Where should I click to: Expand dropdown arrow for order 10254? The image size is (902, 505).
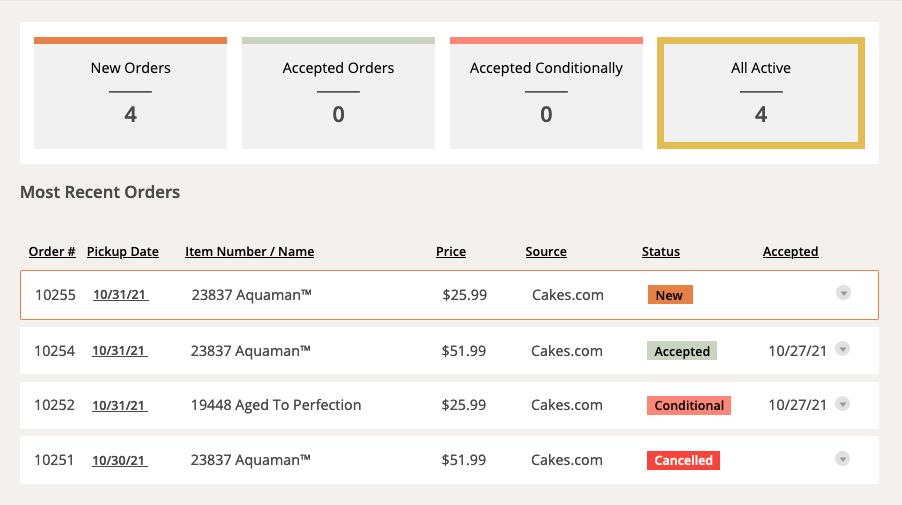point(843,349)
